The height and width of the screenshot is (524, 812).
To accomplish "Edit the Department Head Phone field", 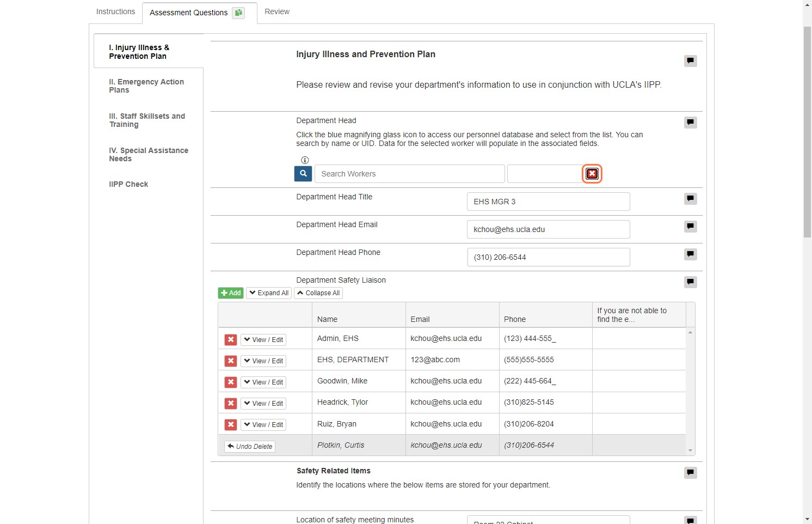I will click(549, 257).
